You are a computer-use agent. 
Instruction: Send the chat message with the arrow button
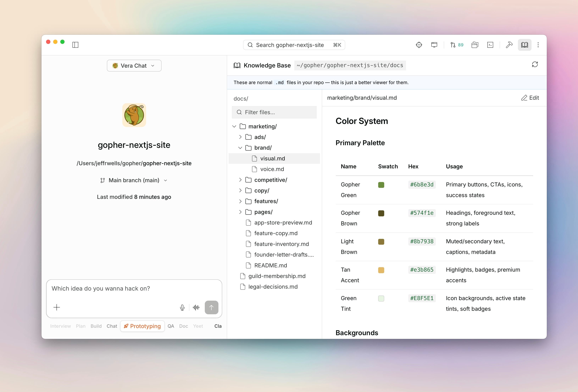tap(211, 307)
